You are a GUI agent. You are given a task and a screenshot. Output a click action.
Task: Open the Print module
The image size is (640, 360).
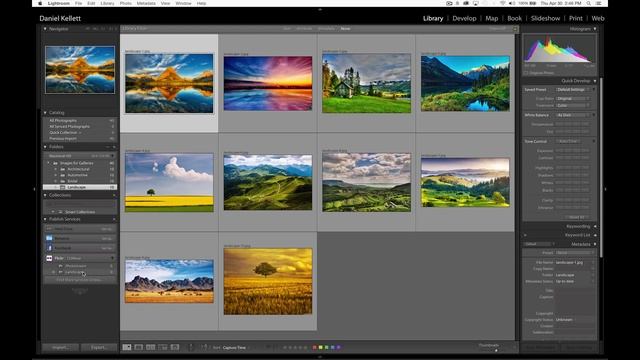576,18
